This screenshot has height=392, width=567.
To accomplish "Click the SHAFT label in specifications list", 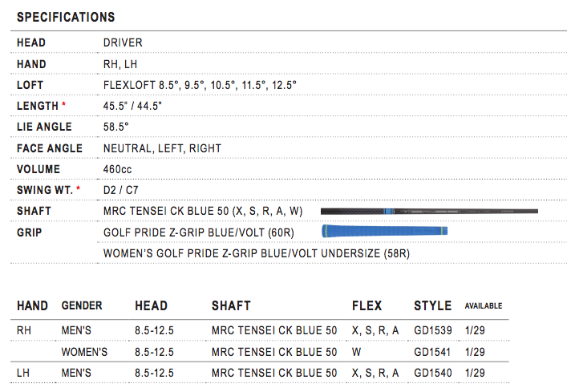I will pos(34,211).
